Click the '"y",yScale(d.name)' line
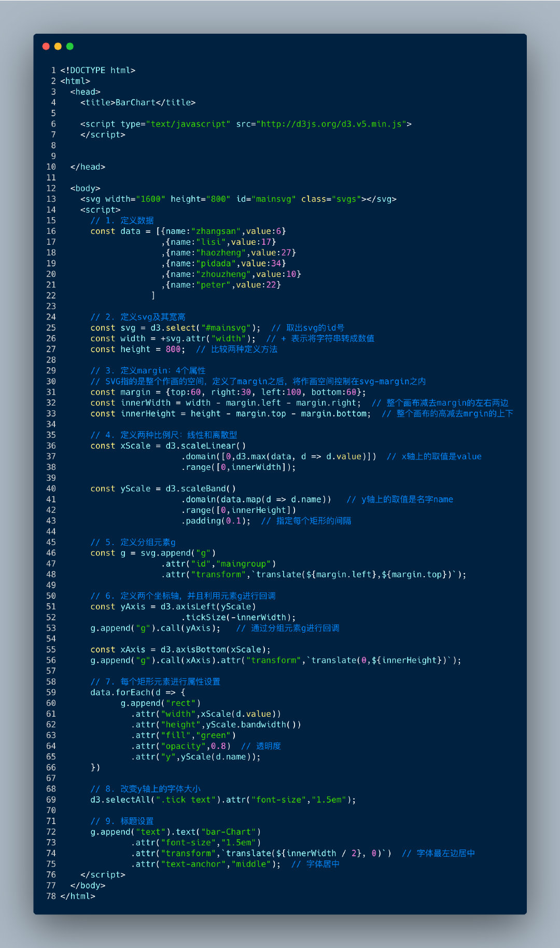Viewport: 560px width, 948px height. pyautogui.click(x=195, y=757)
